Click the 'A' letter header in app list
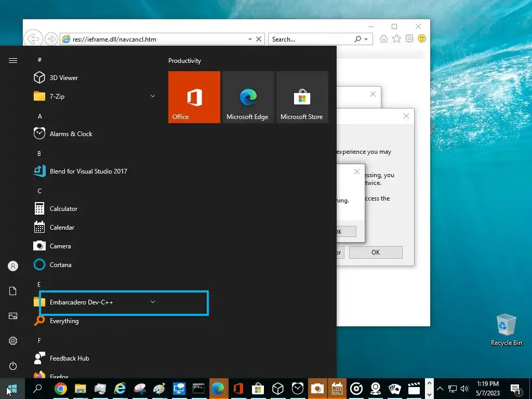 39,116
